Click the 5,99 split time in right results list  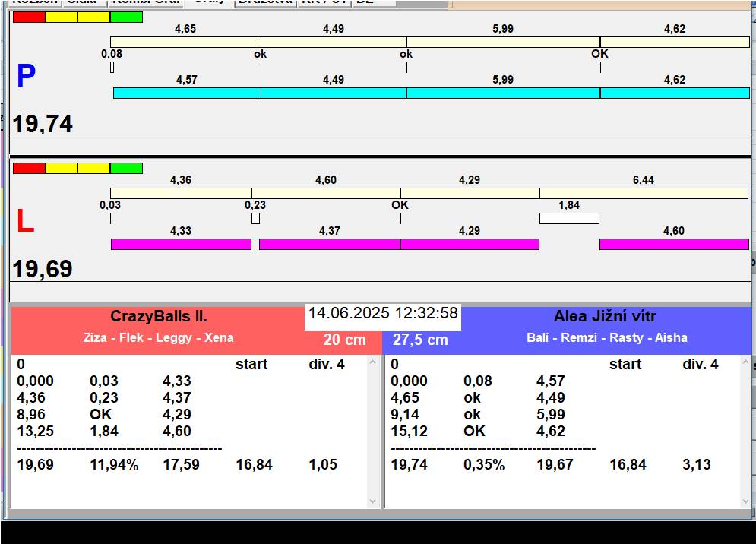click(551, 414)
